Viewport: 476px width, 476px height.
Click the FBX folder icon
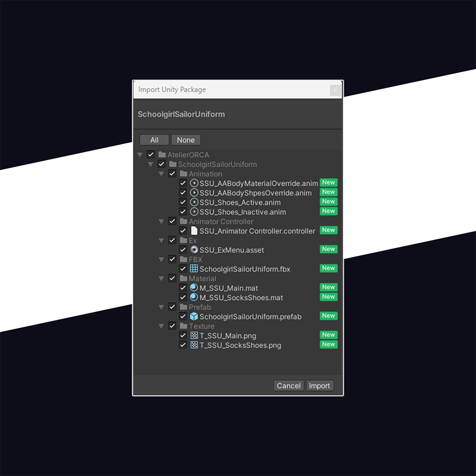coord(183,259)
